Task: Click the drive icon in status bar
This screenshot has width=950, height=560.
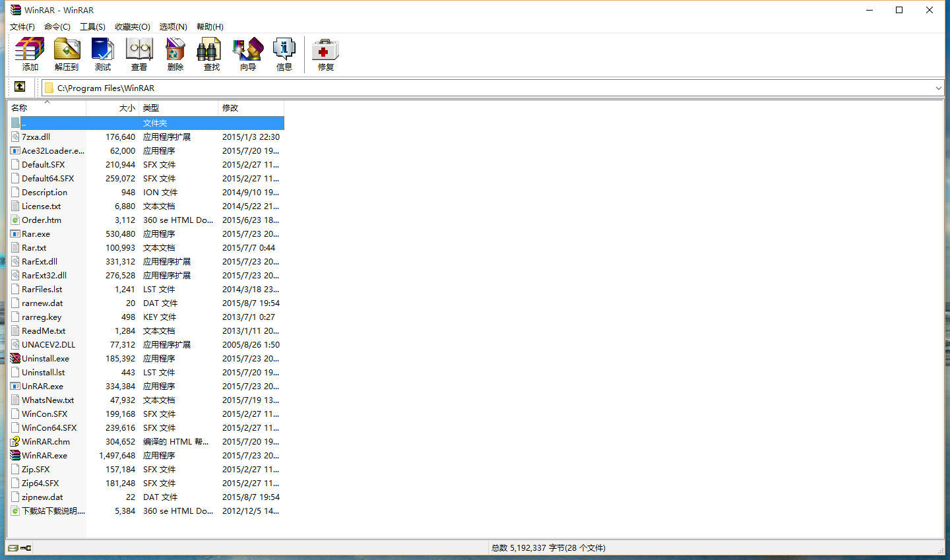Action: click(13, 548)
